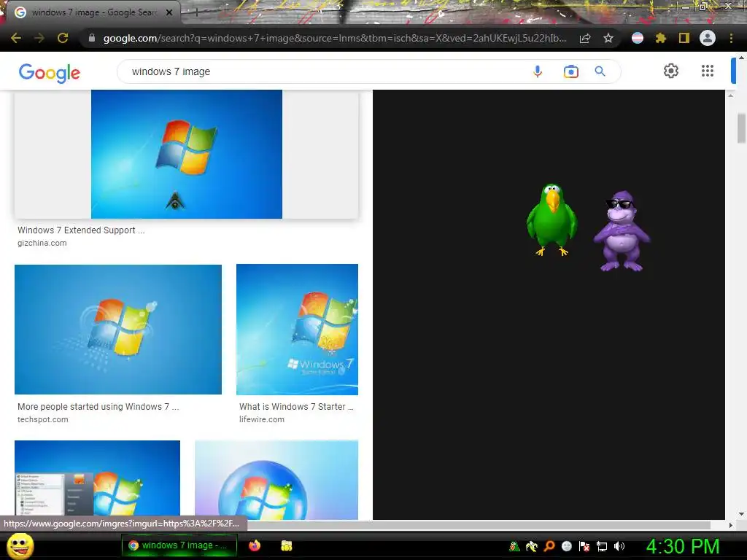Select the 'windows 7 image' taskbar button
The height and width of the screenshot is (560, 747).
(179, 545)
